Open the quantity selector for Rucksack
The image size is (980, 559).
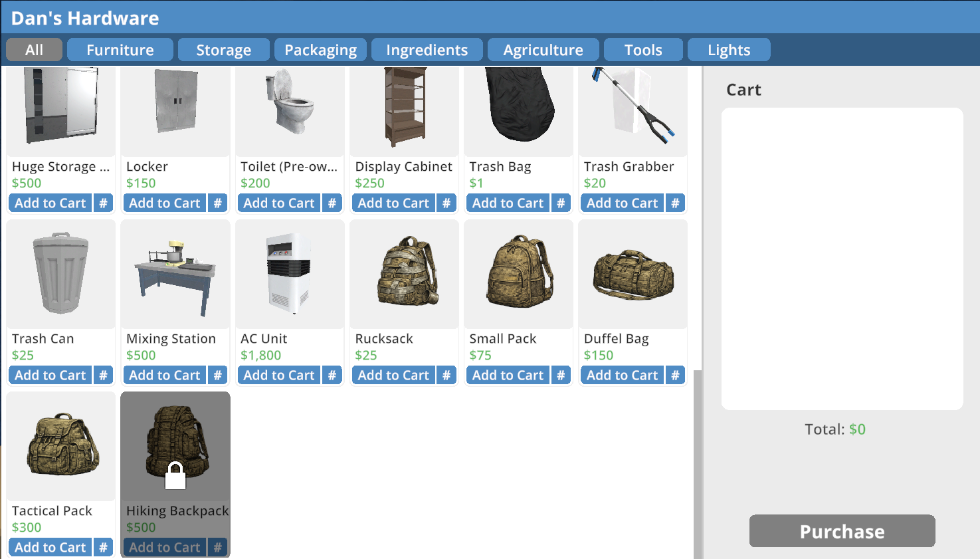[x=446, y=375]
